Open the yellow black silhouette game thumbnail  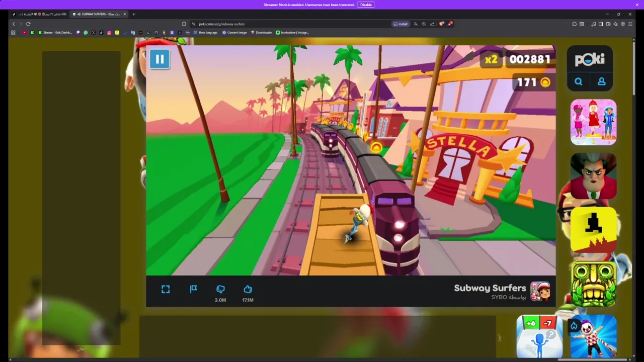click(x=593, y=230)
